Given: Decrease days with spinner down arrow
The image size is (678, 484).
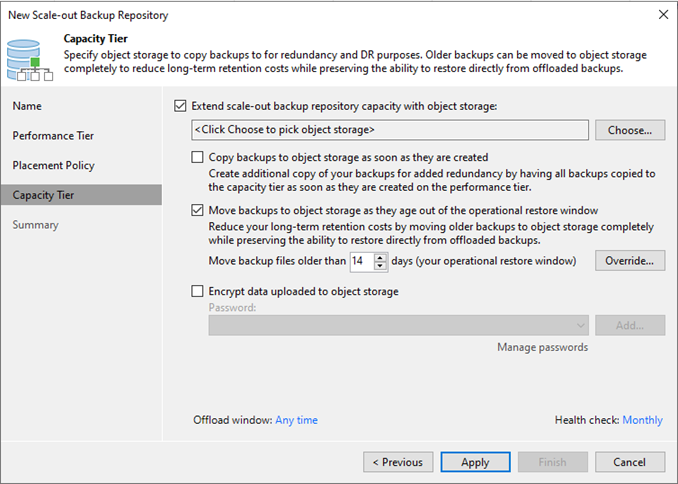Looking at the screenshot, I should coord(380,266).
